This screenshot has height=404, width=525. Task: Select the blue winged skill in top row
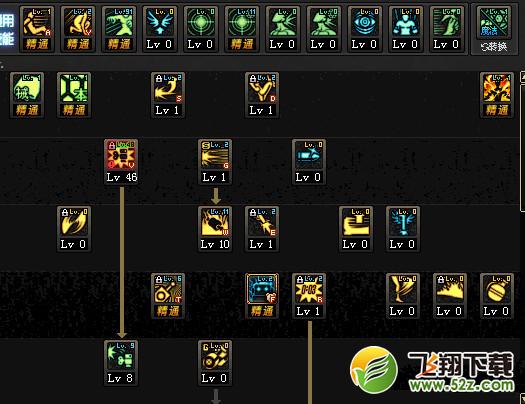pyautogui.click(x=159, y=29)
